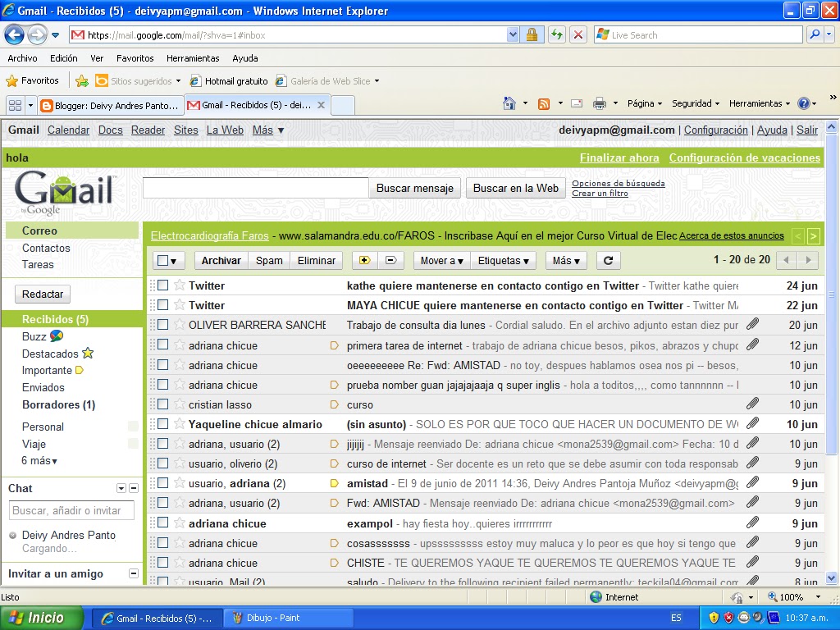
Task: Click the page vertical scrollbar down arrow
Action: tap(832, 578)
